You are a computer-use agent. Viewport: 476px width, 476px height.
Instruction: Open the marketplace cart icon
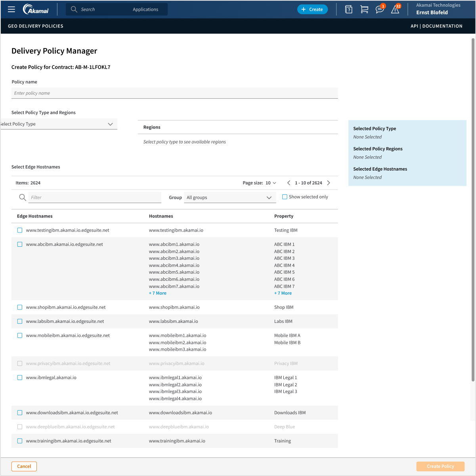364,9
